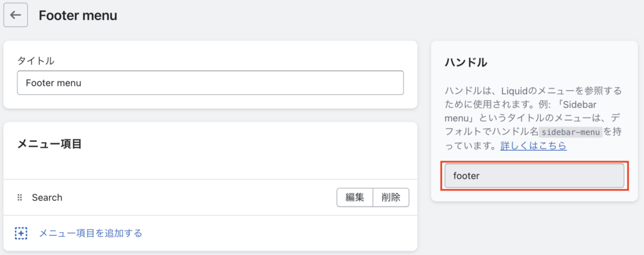Click the blank area under メニュー項目 heading
This screenshot has width=644, height=255.
pos(210,166)
